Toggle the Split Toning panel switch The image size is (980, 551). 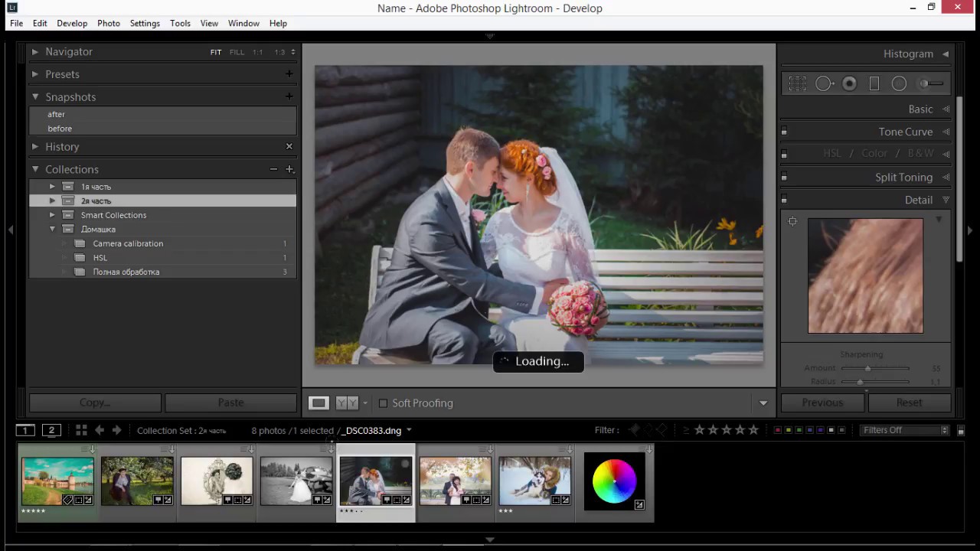click(x=784, y=178)
